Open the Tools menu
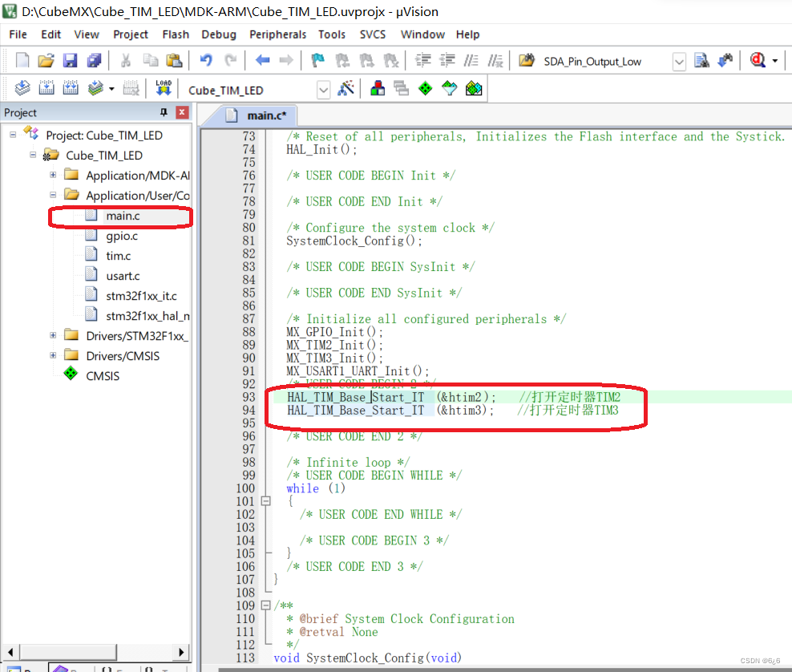 tap(332, 34)
